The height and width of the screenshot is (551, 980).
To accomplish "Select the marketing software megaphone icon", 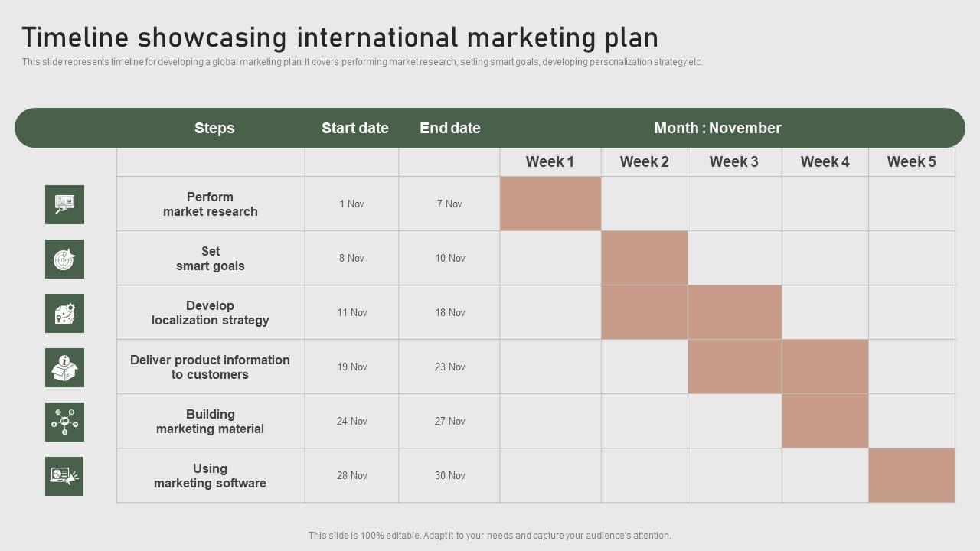I will [64, 476].
